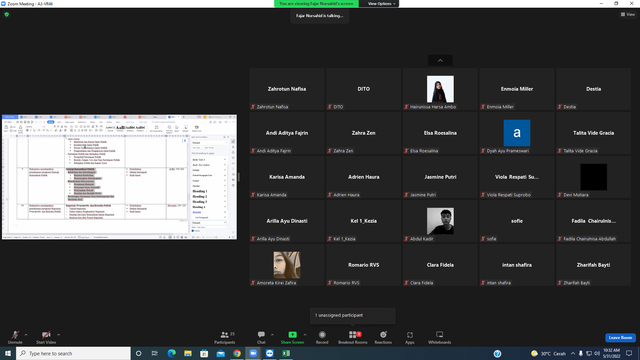Select Dyah Ayu Prameswari's avatar tile
Image resolution: width=640 pixels, height=360 pixels.
click(517, 133)
